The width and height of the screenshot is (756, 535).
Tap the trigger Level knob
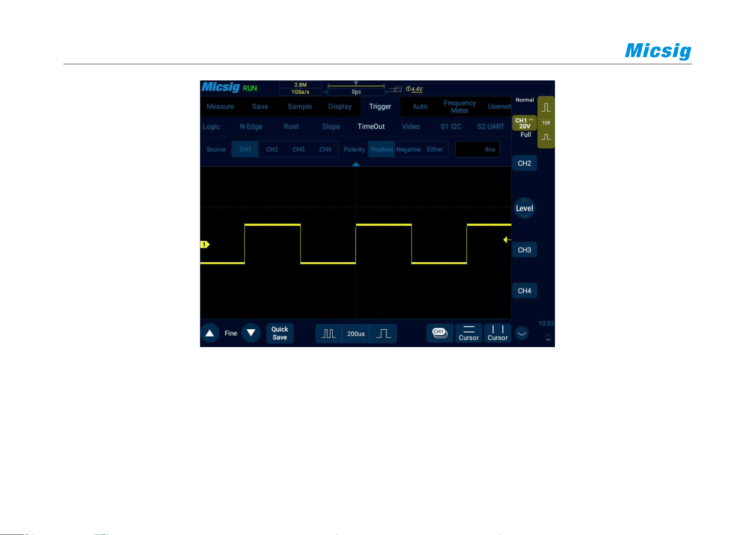tap(524, 208)
